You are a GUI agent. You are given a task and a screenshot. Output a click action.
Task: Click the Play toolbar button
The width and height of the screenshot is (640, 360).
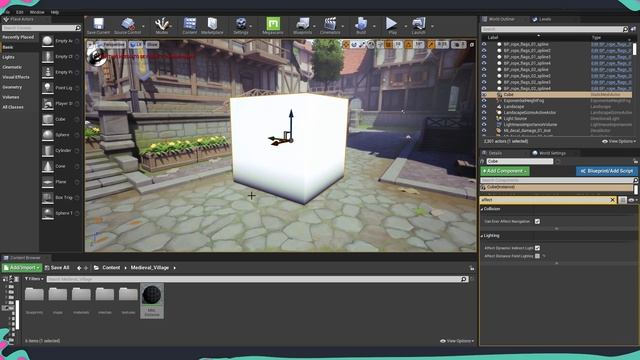(391, 24)
